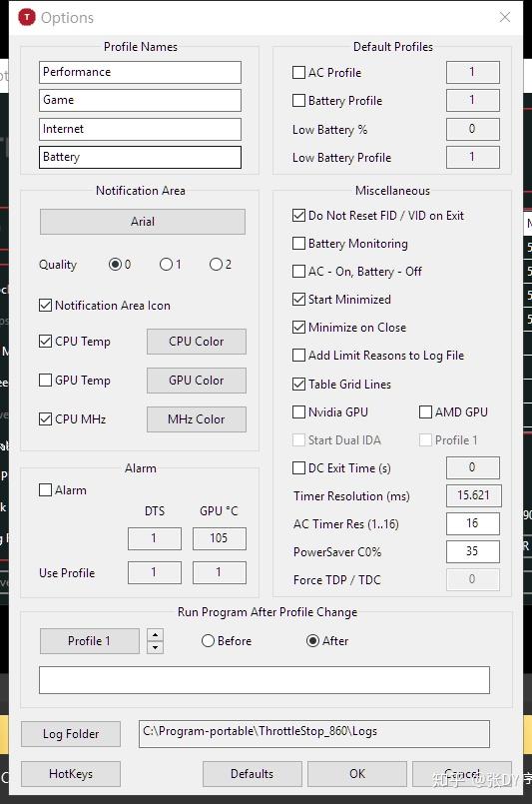Enable the AC Profile checkbox

pyautogui.click(x=298, y=72)
